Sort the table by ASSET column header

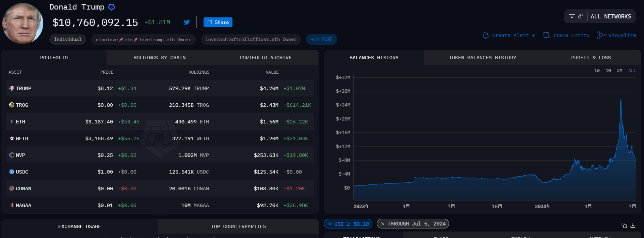(x=15, y=72)
